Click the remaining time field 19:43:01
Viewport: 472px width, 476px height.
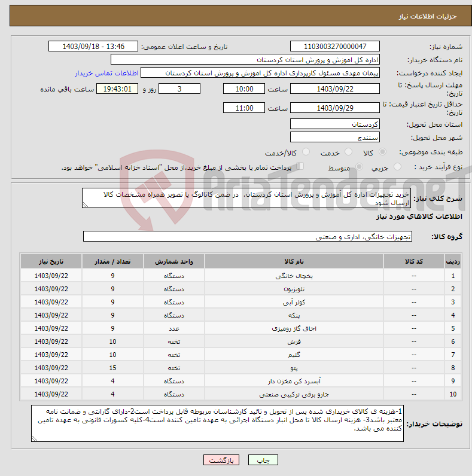point(117,89)
